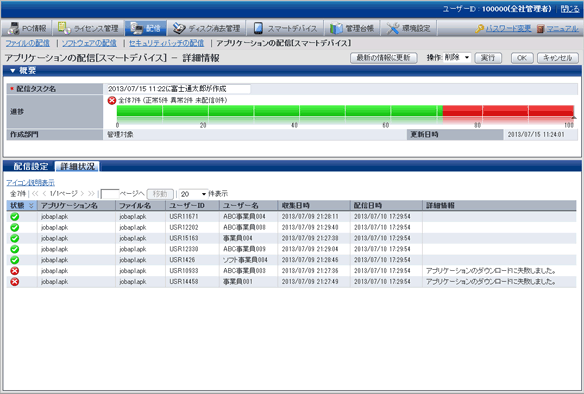
Task: Click the 実行 button
Action: coord(488,58)
